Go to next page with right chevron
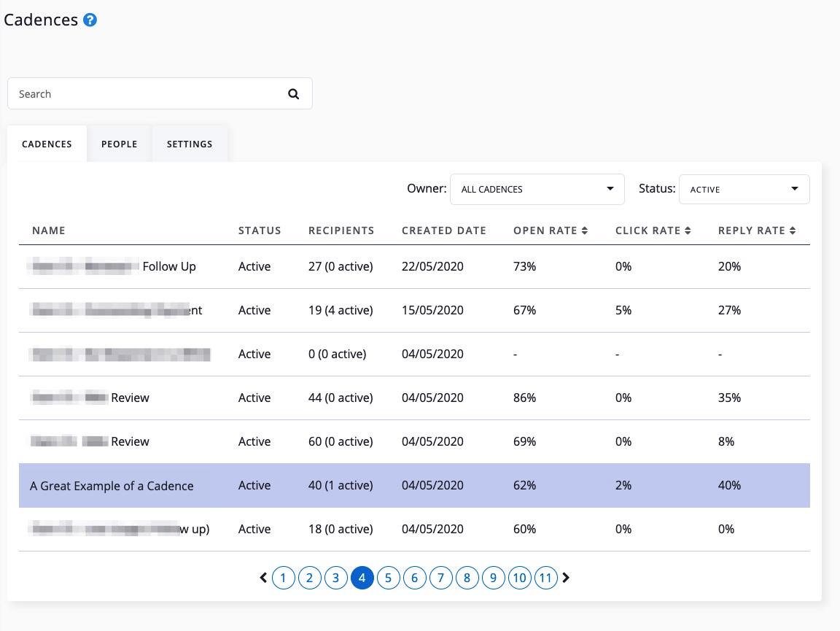The width and height of the screenshot is (840, 631). (566, 578)
